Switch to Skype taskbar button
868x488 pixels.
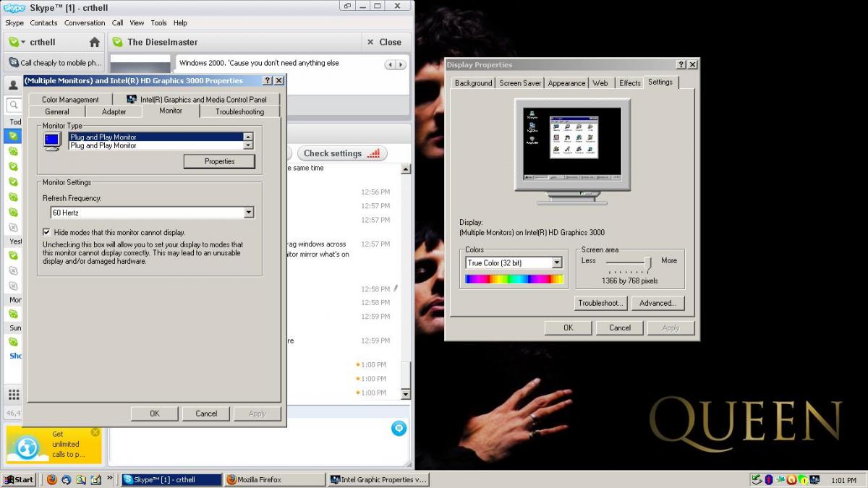click(x=171, y=479)
